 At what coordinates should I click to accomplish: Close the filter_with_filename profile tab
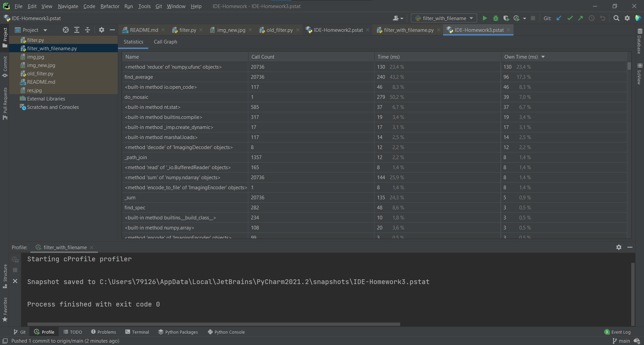point(92,248)
